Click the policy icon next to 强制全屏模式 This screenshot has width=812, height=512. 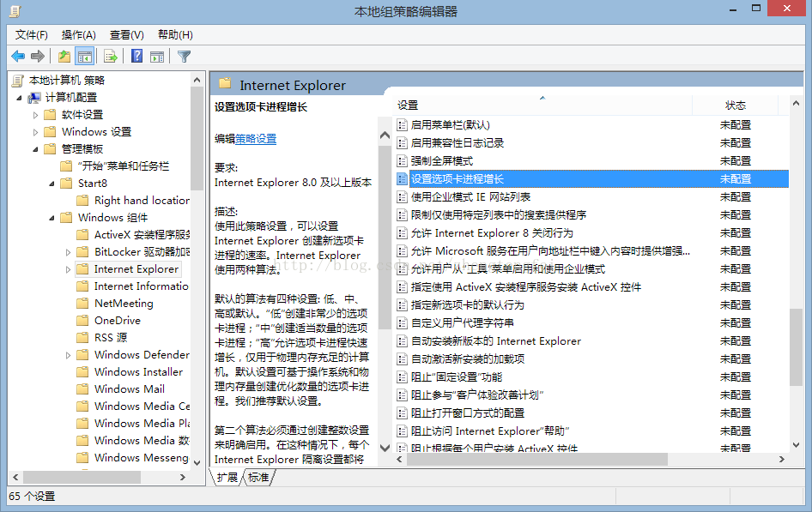point(402,161)
